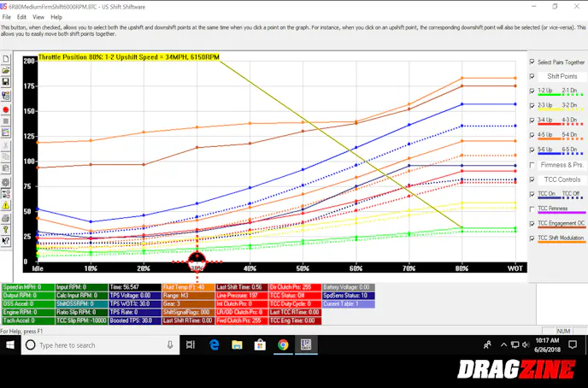Open Chrome from the Windows taskbar
Image resolution: width=588 pixels, height=388 pixels.
pos(283,345)
